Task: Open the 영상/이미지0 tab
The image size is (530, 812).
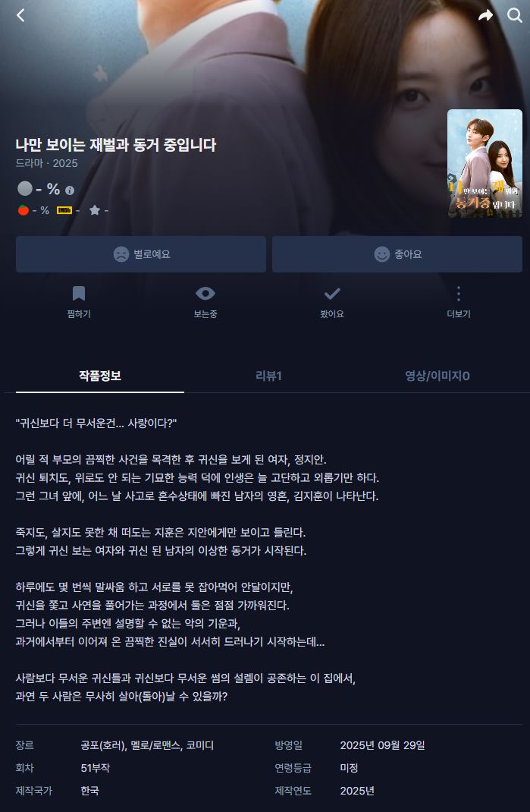Action: point(437,376)
